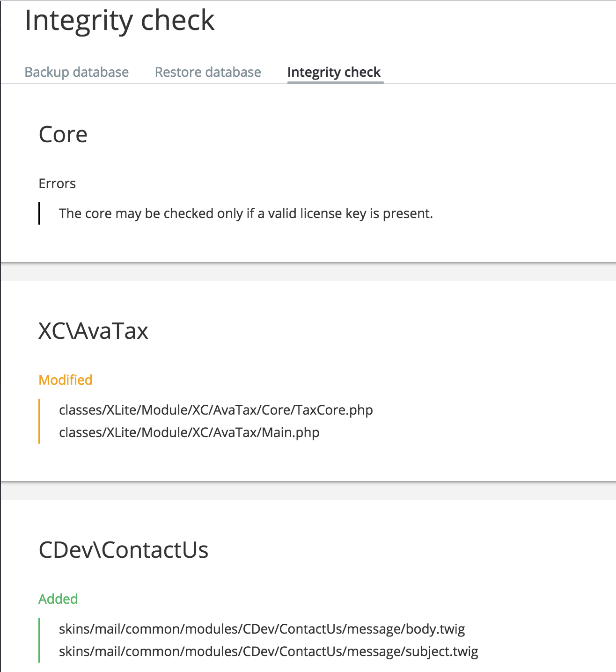The width and height of the screenshot is (616, 672).
Task: Click the gray divider below XC\AvaTax section
Action: pos(308,490)
